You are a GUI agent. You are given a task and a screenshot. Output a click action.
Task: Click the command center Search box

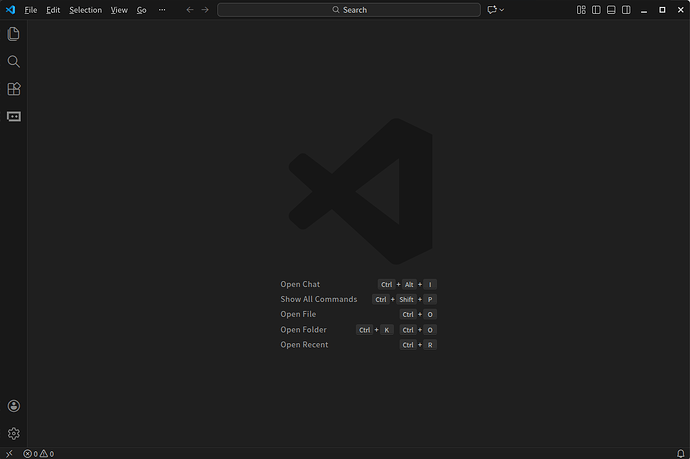349,10
